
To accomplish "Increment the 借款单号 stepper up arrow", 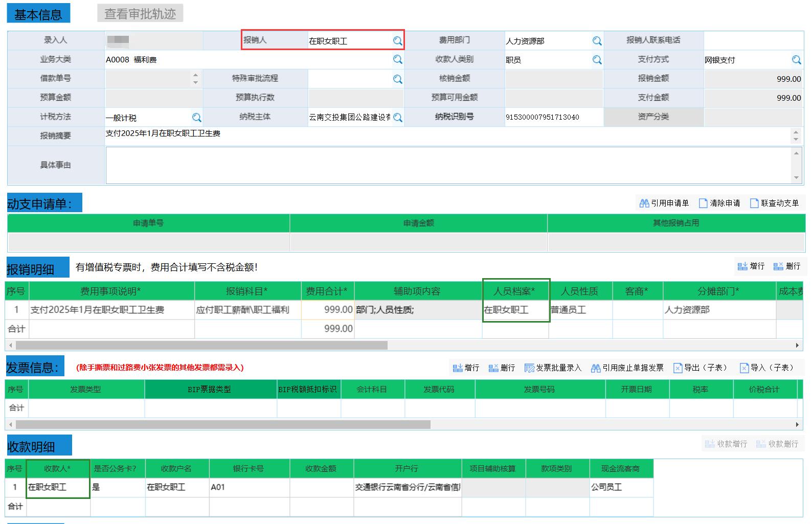I will [195, 75].
